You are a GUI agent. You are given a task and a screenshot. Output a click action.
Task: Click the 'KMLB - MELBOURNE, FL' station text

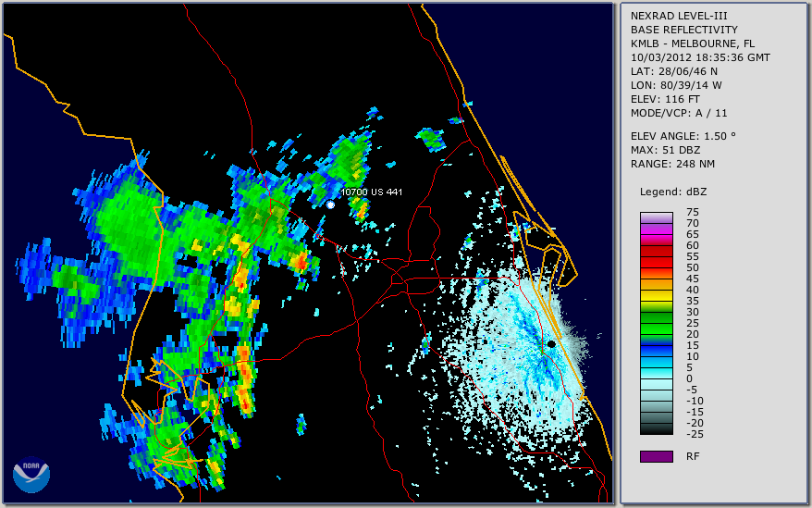(x=693, y=43)
